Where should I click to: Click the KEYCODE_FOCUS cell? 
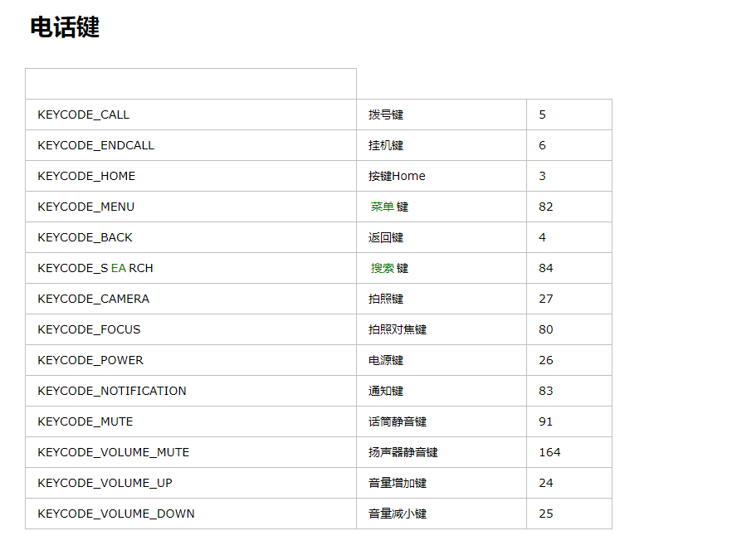coord(191,329)
